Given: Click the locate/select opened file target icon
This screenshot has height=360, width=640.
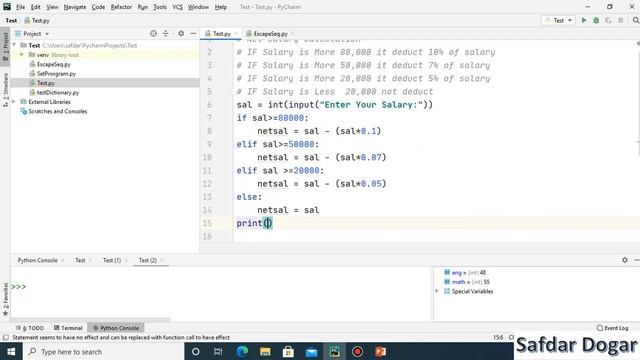Looking at the screenshot, I should pos(153,33).
